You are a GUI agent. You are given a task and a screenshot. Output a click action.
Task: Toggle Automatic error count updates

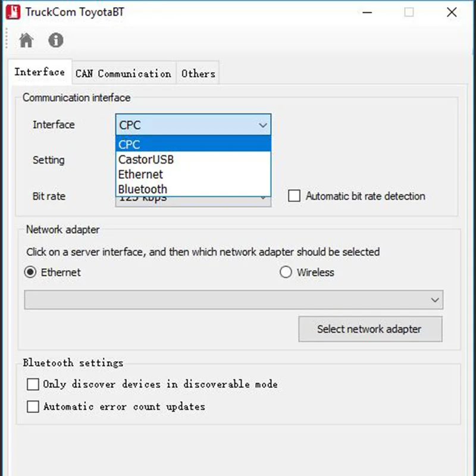[33, 406]
